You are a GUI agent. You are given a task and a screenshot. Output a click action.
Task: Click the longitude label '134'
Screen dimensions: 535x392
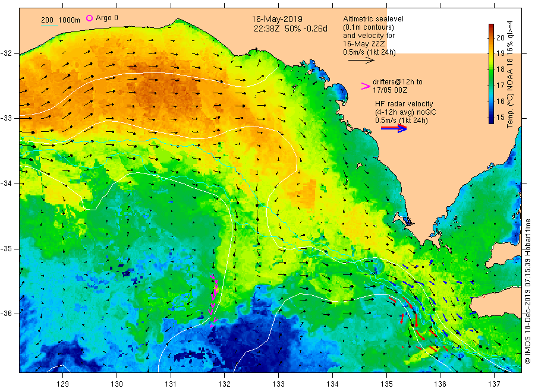pos(332,384)
